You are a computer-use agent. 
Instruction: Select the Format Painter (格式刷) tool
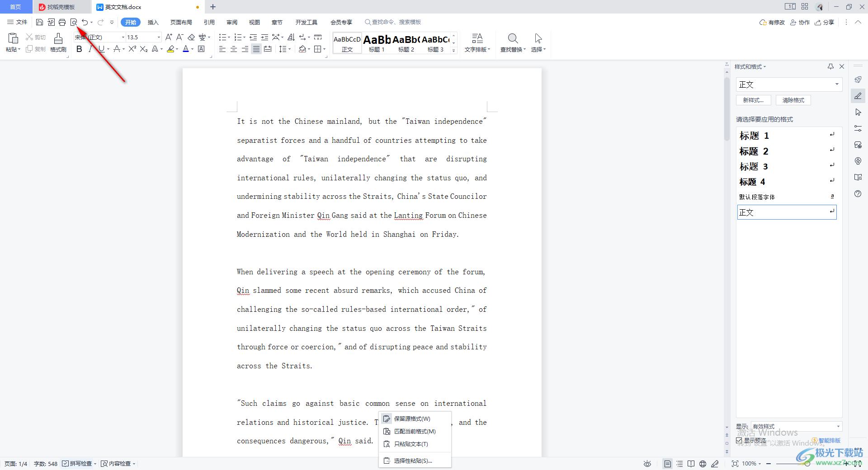[x=58, y=42]
